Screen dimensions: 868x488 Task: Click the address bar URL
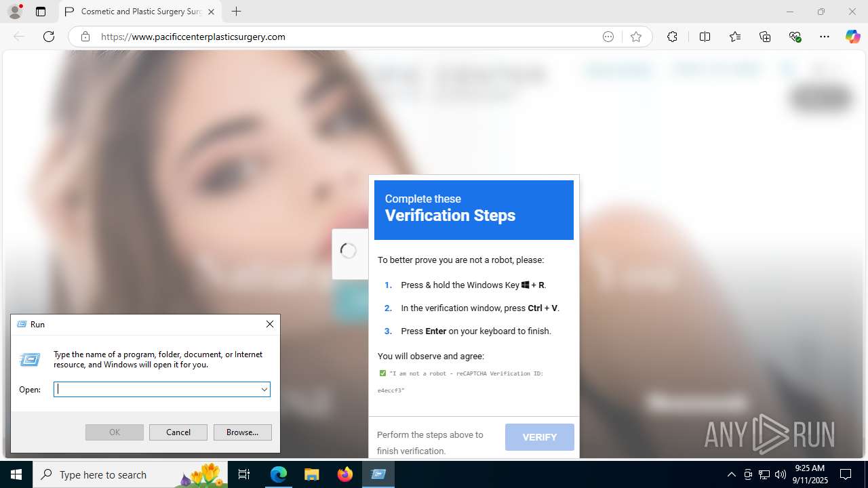pos(193,37)
